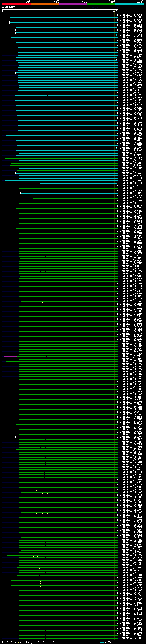The width and height of the screenshot is (146, 644).
Task: Open hit UniRef100_B8ACJ0
Action: [x=131, y=105]
